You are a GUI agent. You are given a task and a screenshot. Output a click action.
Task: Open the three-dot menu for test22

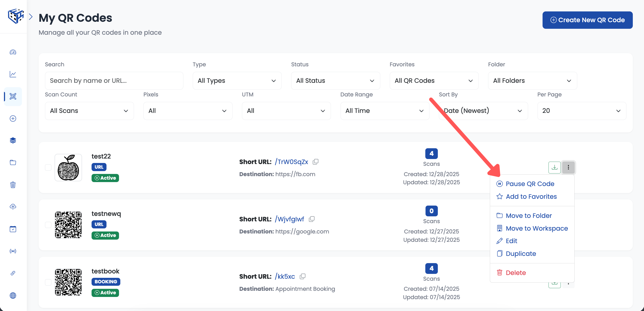(568, 167)
